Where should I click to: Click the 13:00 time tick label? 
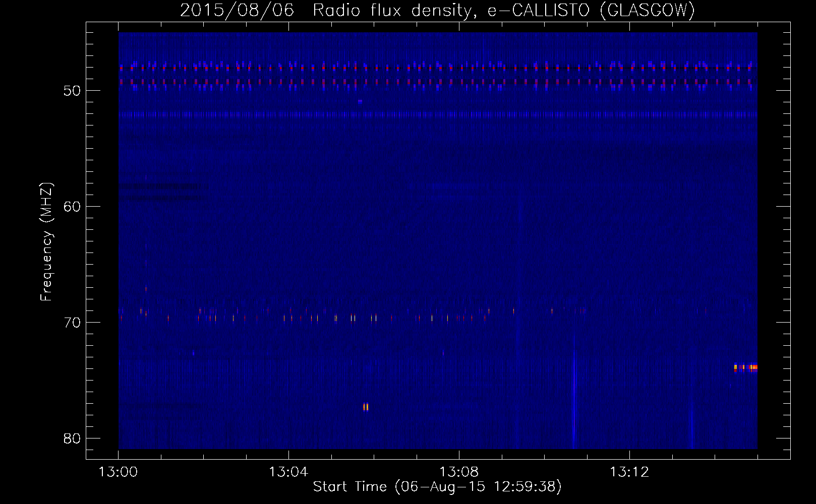(x=118, y=472)
